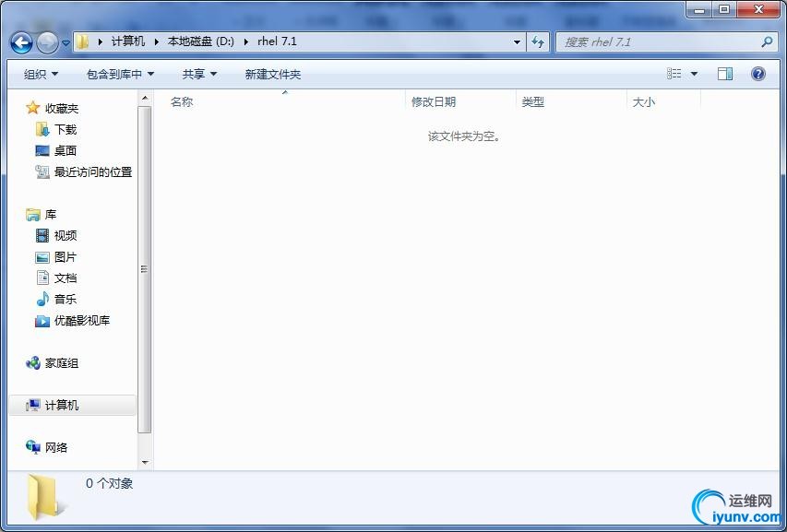
Task: Open the 视频 library
Action: 66,236
